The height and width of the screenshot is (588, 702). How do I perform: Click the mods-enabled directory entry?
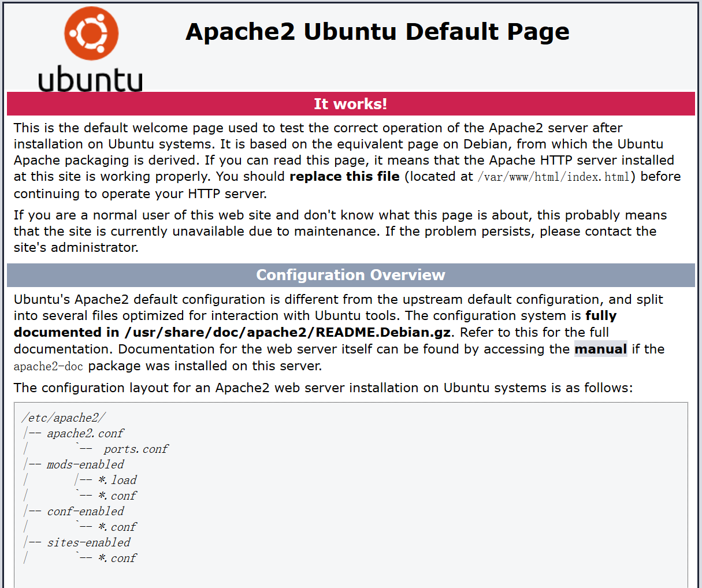coord(86,464)
